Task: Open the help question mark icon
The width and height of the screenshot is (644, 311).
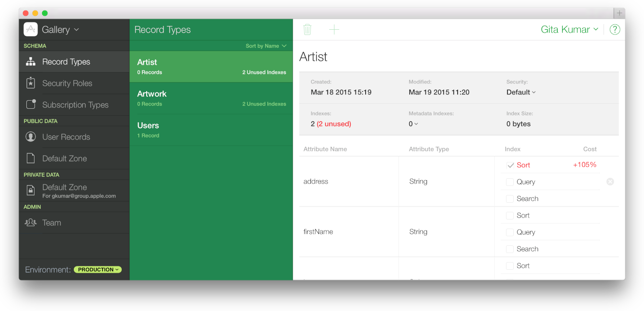Action: [615, 29]
